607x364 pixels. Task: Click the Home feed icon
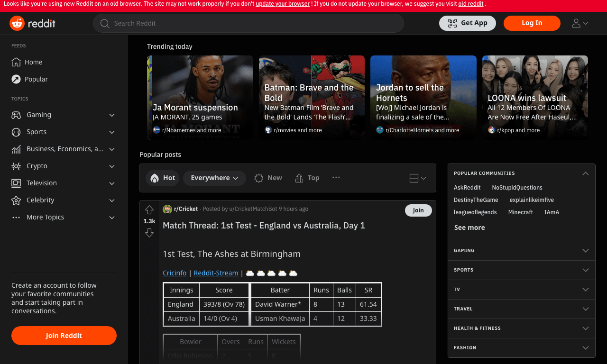(16, 62)
